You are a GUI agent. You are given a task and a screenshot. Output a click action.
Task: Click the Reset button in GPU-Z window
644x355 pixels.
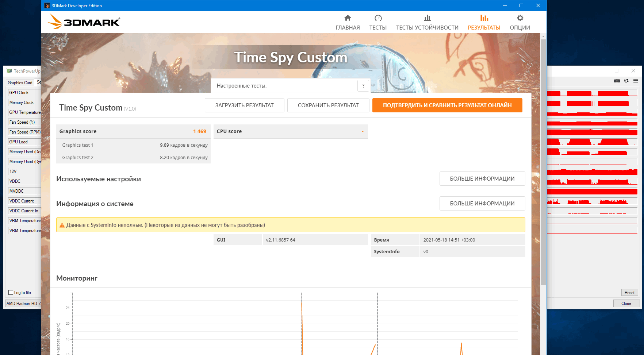(629, 293)
